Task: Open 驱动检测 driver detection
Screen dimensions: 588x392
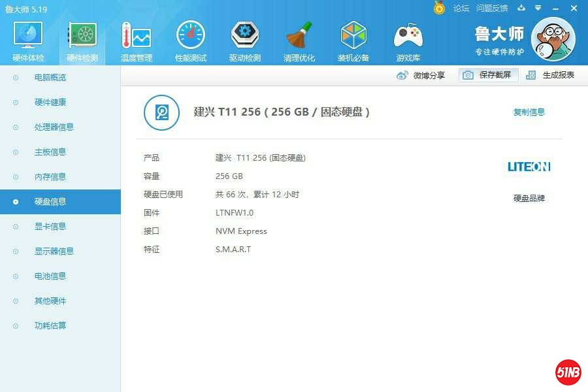Action: pyautogui.click(x=244, y=39)
